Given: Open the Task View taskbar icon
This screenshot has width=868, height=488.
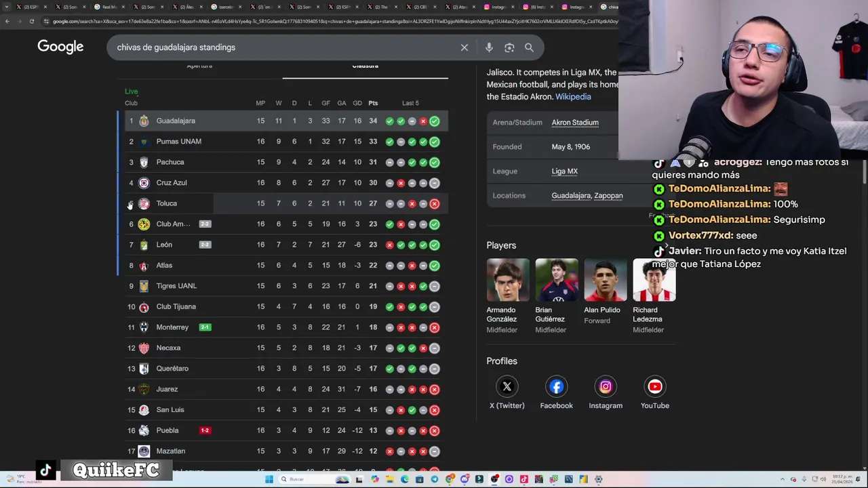Looking at the screenshot, I should point(359,479).
